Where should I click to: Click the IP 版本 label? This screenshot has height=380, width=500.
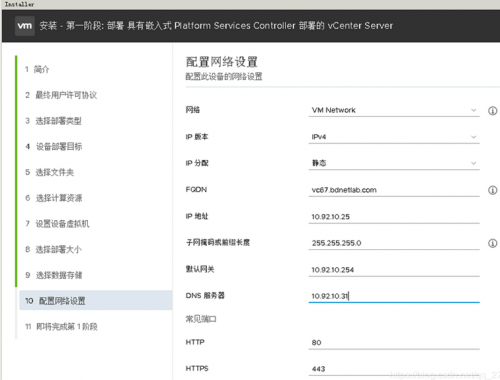(x=197, y=137)
